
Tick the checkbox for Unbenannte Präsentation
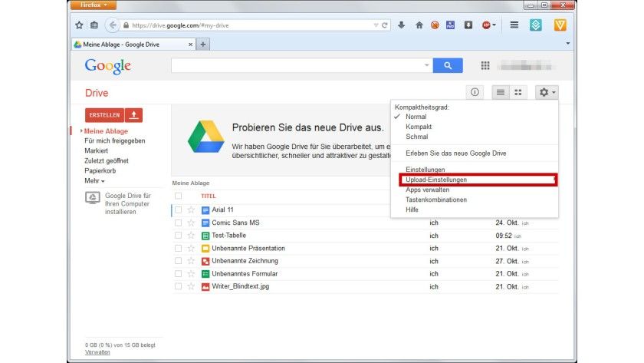tap(178, 249)
